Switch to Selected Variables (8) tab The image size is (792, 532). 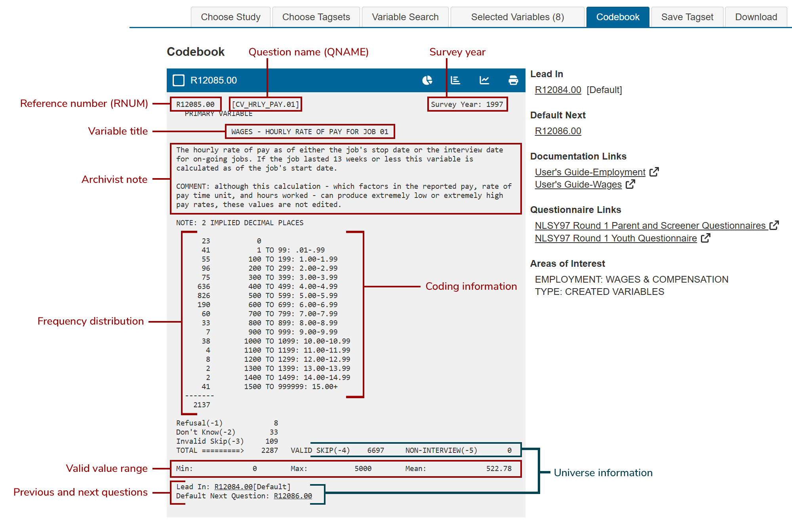pos(517,17)
